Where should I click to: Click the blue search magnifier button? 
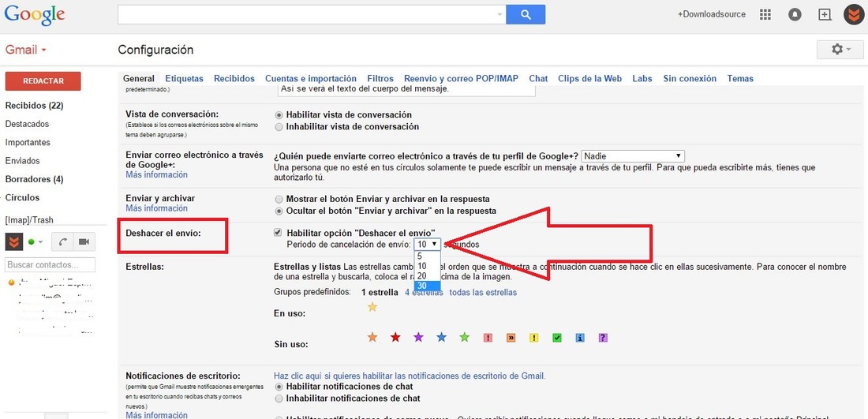[x=526, y=14]
